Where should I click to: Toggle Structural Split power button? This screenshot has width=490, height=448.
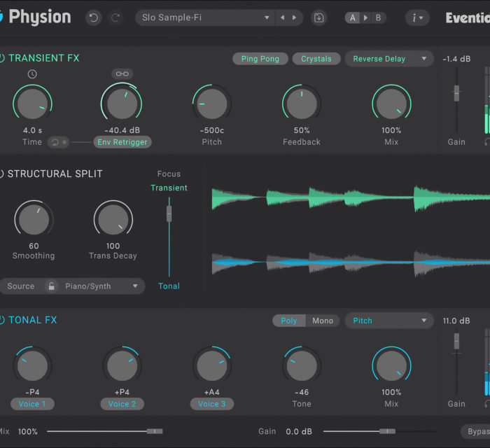tap(1, 174)
